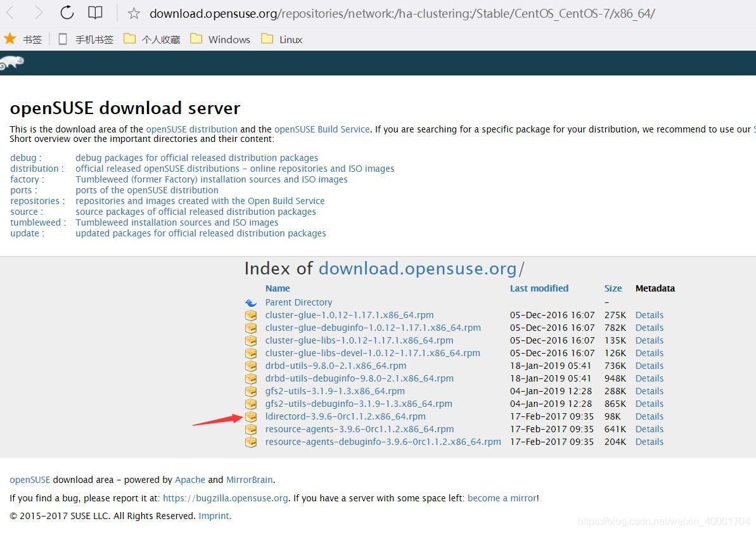Screen dimensions: 756x533
Task: Open the reading mode book icon
Action: [96, 13]
